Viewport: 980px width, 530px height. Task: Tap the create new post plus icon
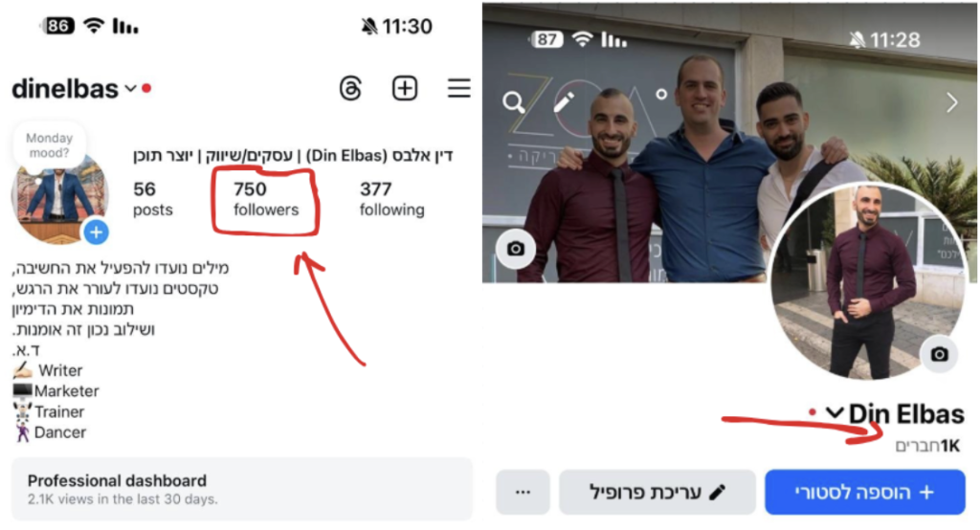pos(405,88)
